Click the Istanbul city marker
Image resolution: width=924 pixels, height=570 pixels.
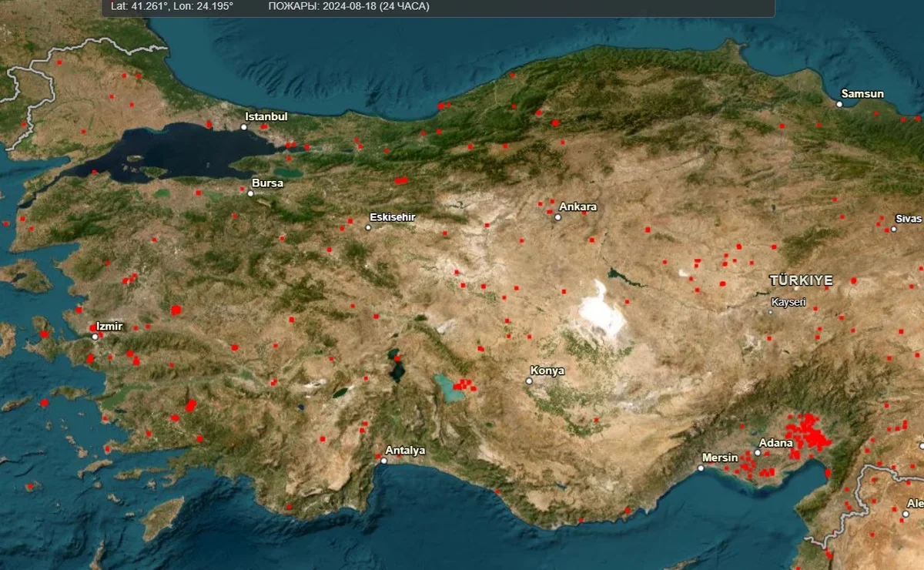pos(244,127)
